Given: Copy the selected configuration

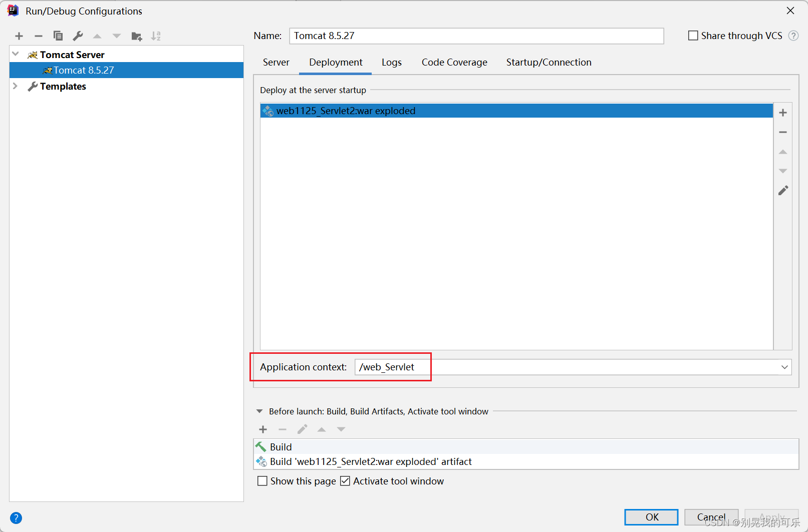Looking at the screenshot, I should pos(58,36).
